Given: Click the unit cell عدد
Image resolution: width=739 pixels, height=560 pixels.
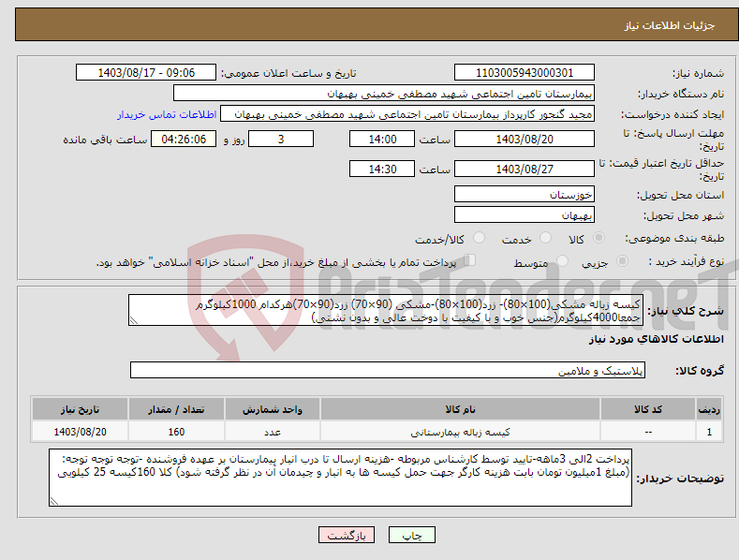Looking at the screenshot, I should [x=272, y=432].
